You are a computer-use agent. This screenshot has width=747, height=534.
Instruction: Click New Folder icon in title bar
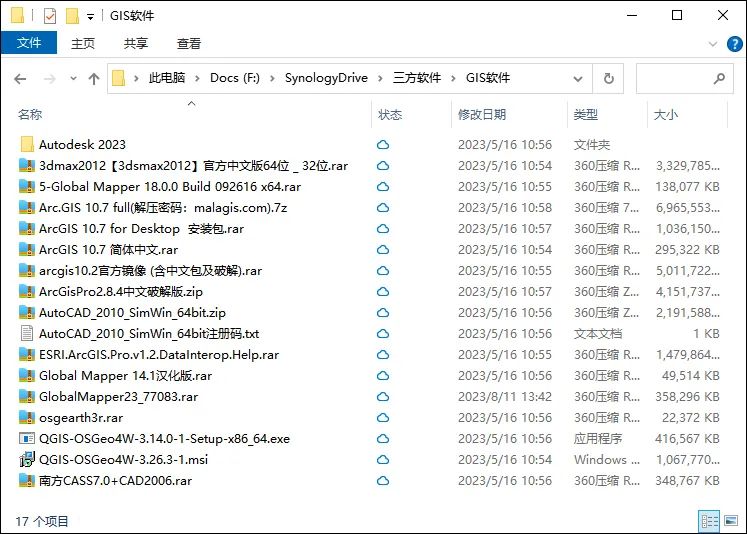click(x=72, y=16)
